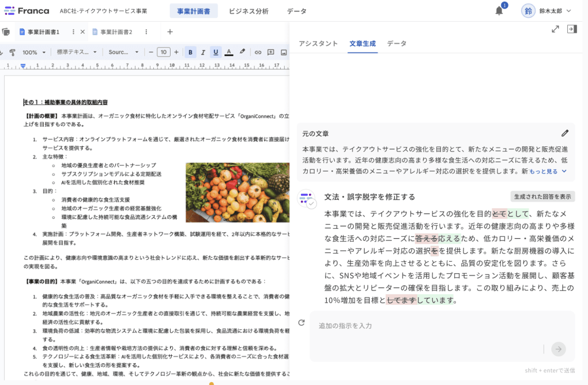This screenshot has width=588, height=385.
Task: Apply italic formatting
Action: click(x=203, y=52)
